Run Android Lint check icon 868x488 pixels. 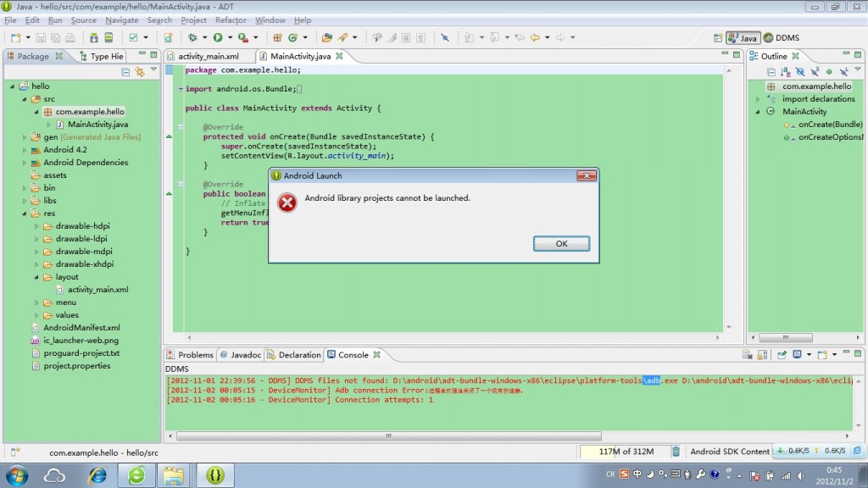click(x=133, y=37)
